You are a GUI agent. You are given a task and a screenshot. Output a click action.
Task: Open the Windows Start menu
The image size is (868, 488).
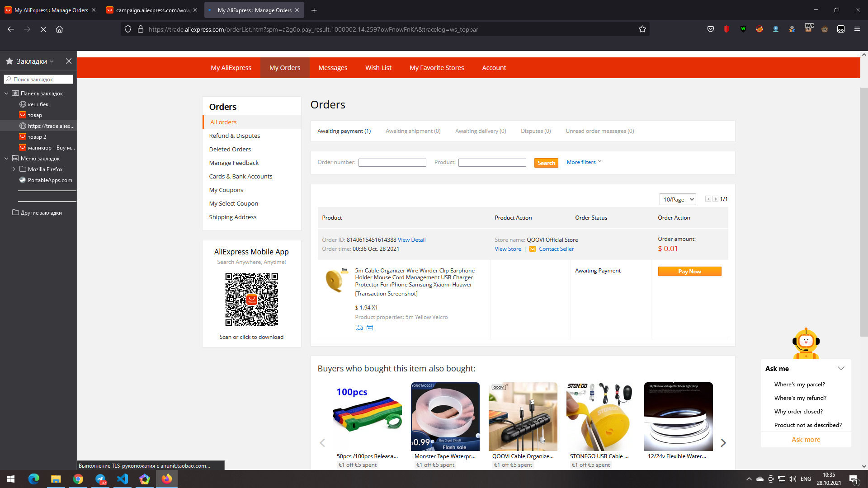tap(11, 479)
